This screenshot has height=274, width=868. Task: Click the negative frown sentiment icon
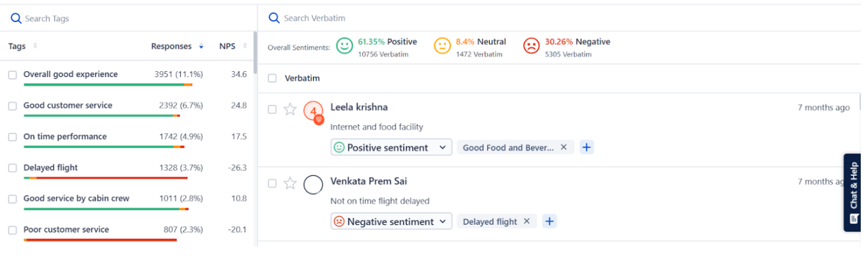pos(531,46)
